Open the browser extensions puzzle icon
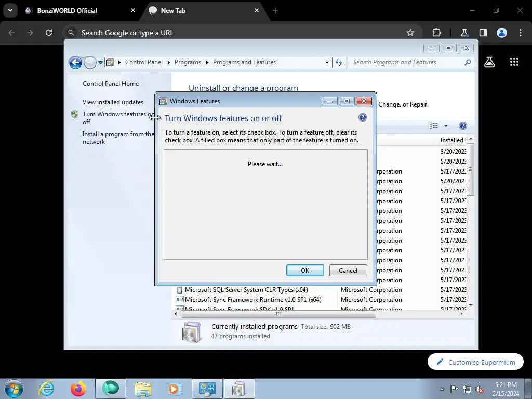Viewport: 532px width, 399px height. tap(436, 33)
